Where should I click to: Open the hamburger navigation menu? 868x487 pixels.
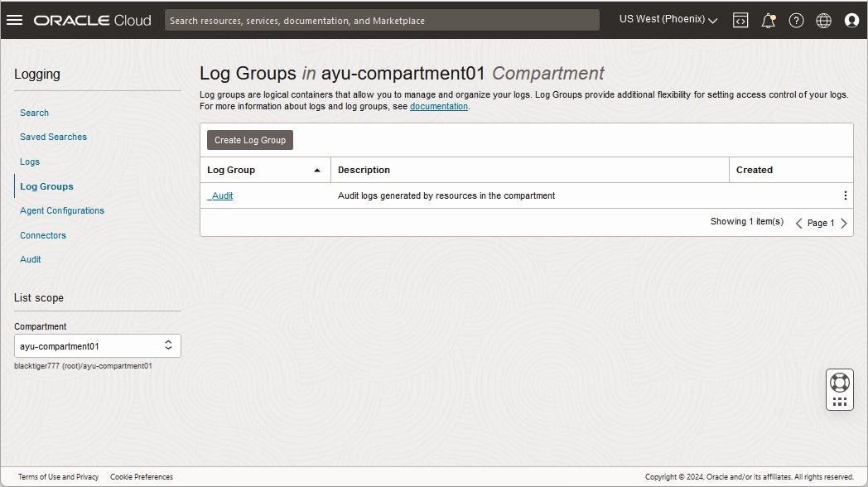14,20
